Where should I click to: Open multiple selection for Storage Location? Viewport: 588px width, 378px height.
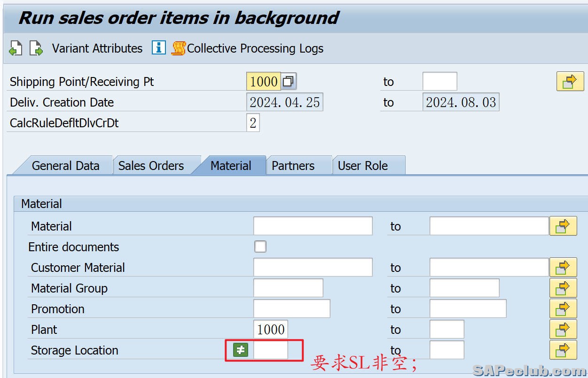tap(563, 350)
